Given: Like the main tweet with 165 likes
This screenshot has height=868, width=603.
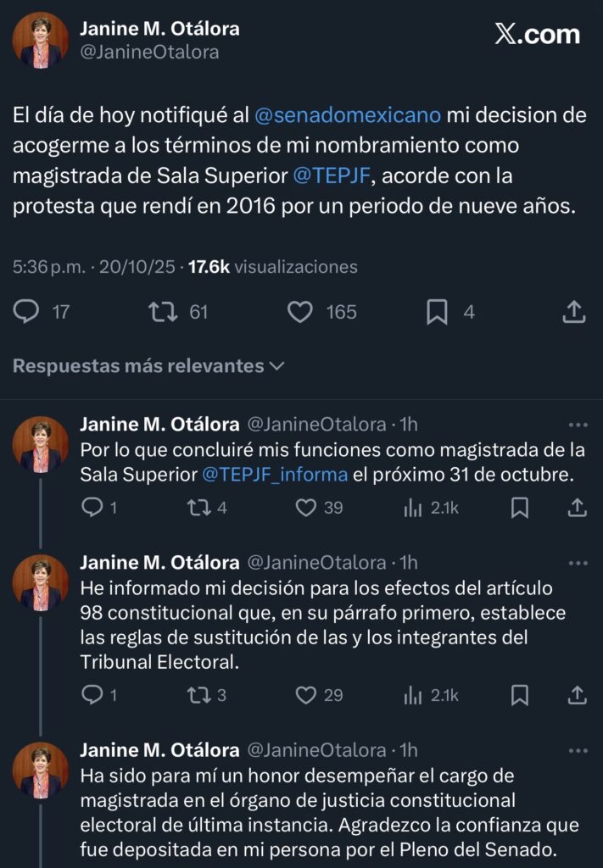Looking at the screenshot, I should click(300, 312).
